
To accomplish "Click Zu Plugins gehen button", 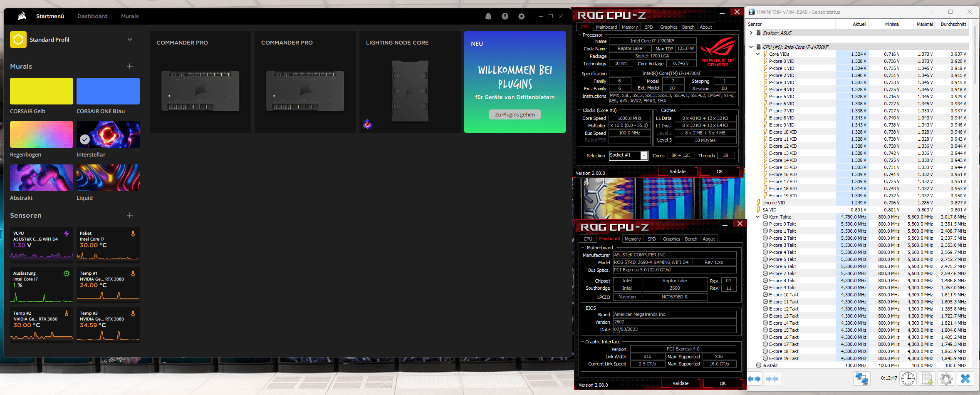I will coord(515,114).
